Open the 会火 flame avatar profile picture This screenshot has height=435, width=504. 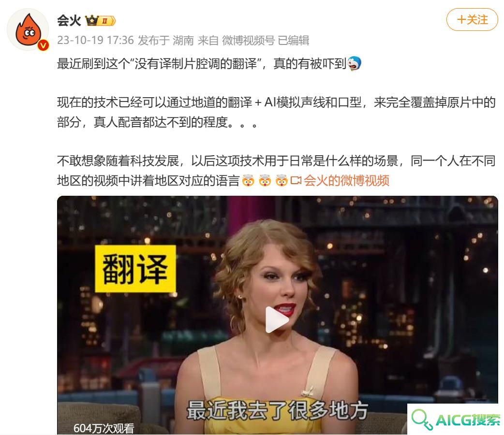28,29
